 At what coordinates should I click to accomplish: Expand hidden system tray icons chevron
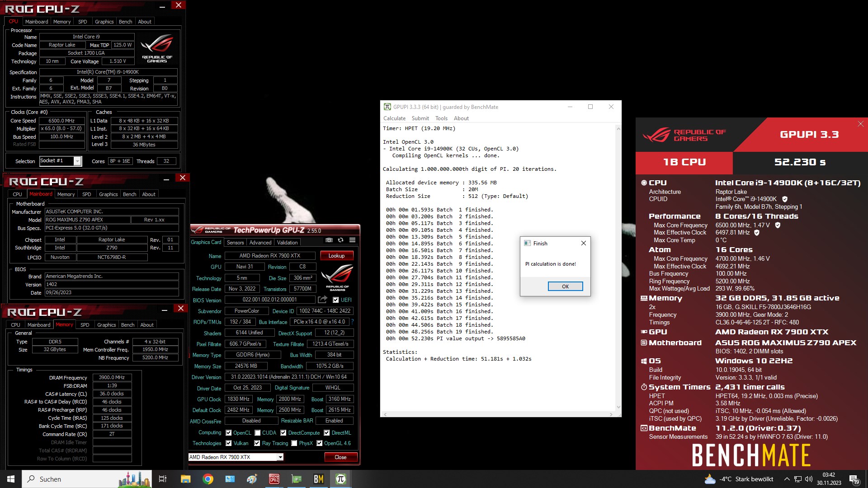click(787, 479)
